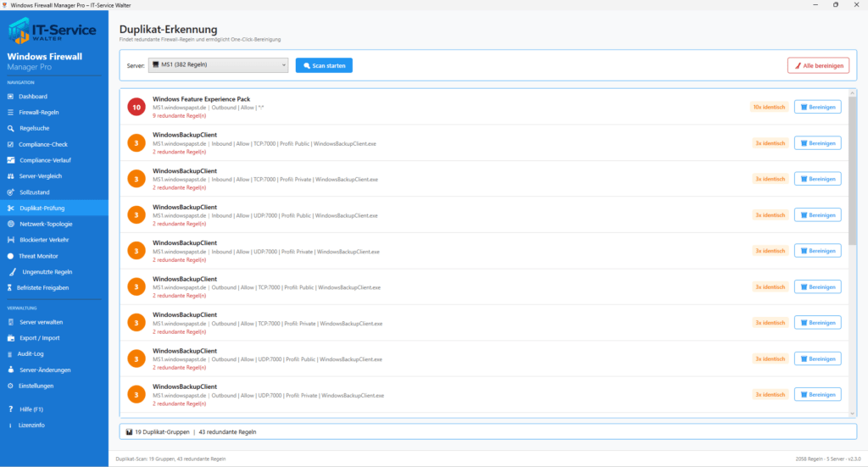Click the Regelsuche magnifier icon
Viewport: 868px width, 467px height.
[10, 128]
